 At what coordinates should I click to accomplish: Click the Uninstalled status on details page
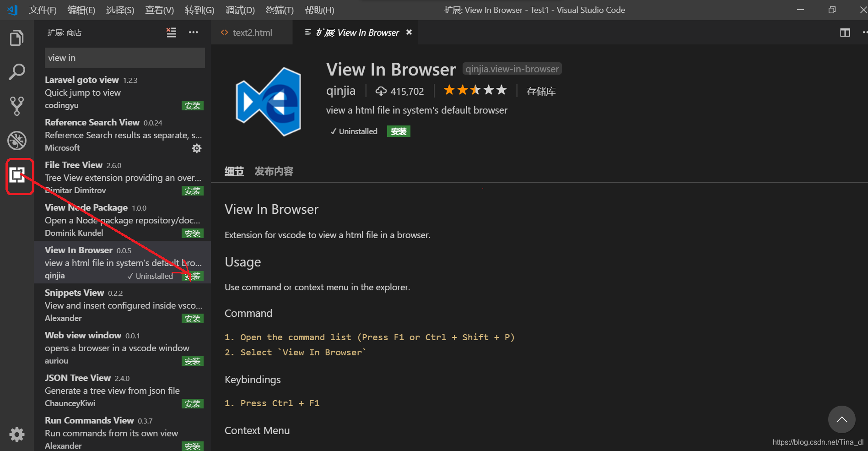pyautogui.click(x=354, y=131)
